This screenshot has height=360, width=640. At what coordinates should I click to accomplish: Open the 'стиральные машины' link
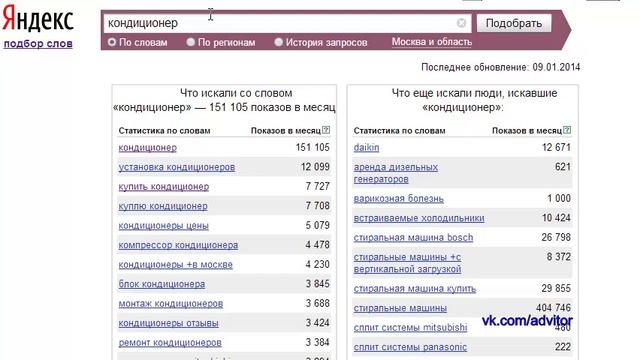pyautogui.click(x=400, y=308)
